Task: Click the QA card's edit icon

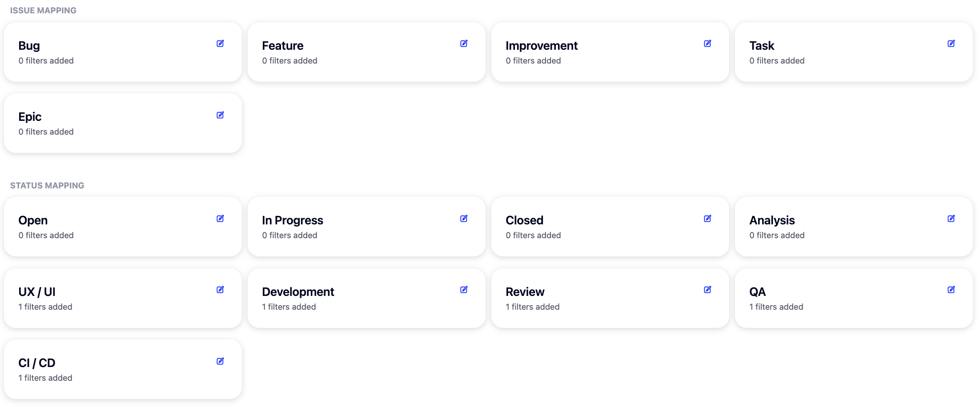Action: pos(951,290)
